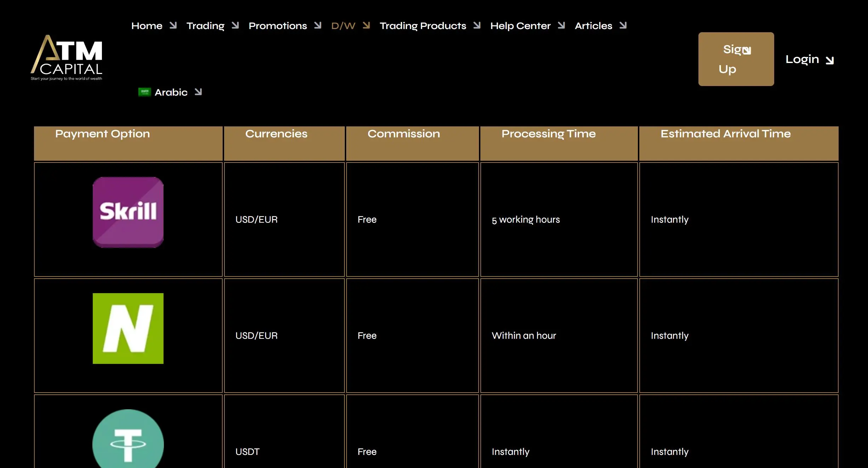Click the Neteller green N logo
This screenshot has height=468, width=868.
point(128,329)
